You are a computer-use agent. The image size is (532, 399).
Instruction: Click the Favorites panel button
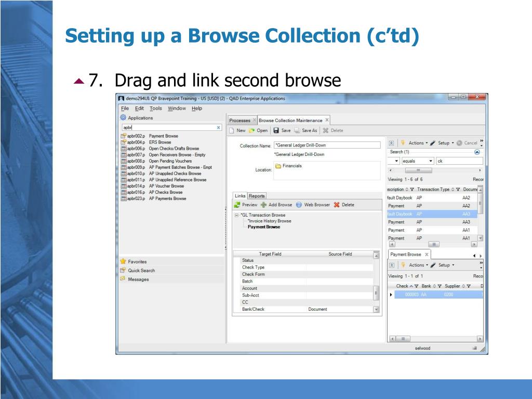(171, 262)
